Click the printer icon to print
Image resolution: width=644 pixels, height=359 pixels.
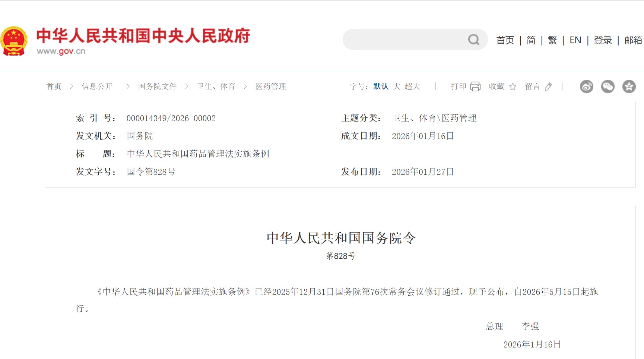[x=475, y=86]
